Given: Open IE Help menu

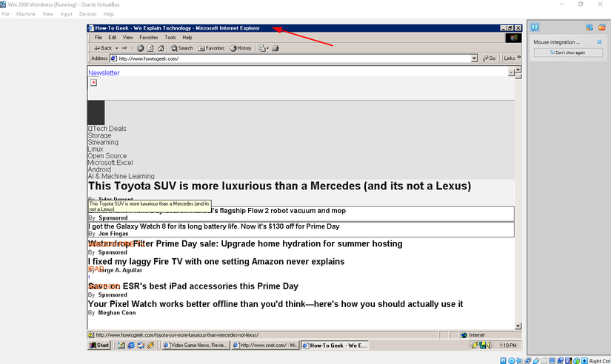Looking at the screenshot, I should coord(187,38).
